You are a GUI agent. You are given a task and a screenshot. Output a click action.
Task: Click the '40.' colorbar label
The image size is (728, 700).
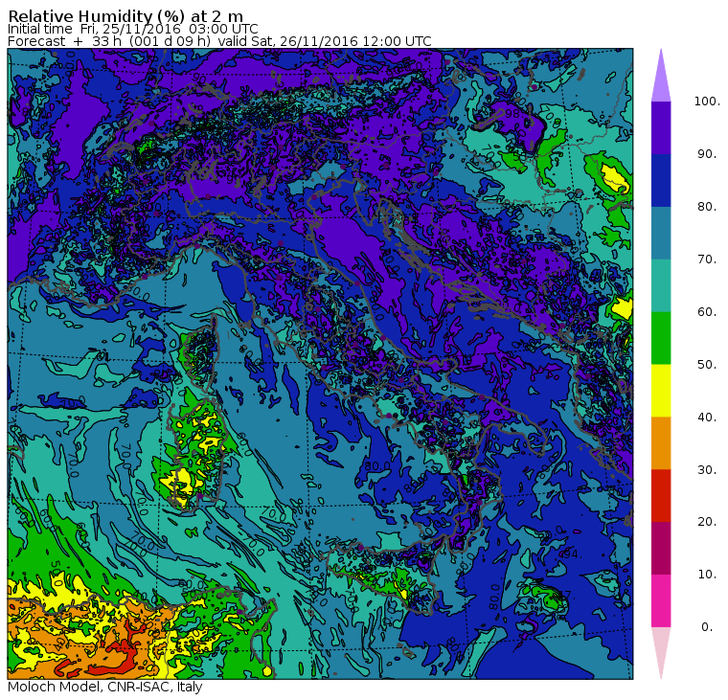tap(707, 418)
